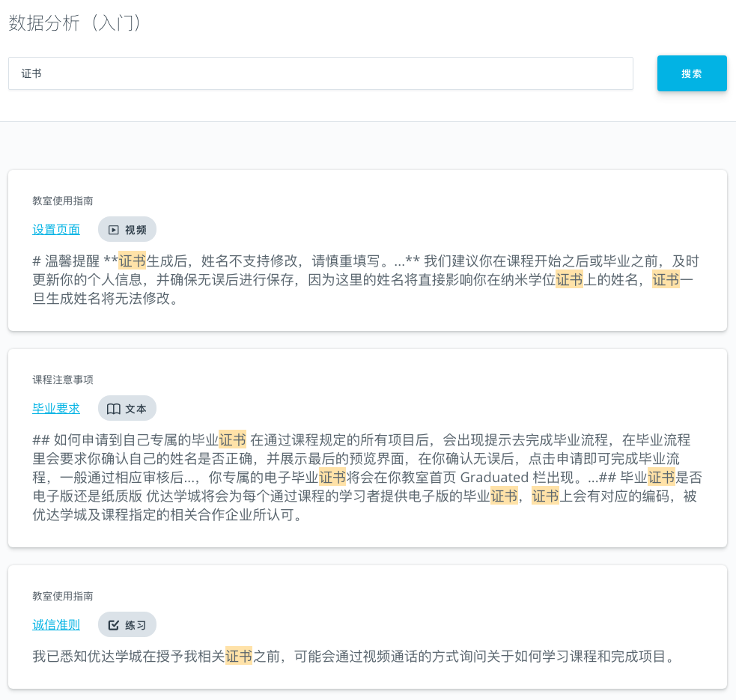Click 教室使用指南 label above 诚信准则
This screenshot has height=700, width=736.
(63, 596)
